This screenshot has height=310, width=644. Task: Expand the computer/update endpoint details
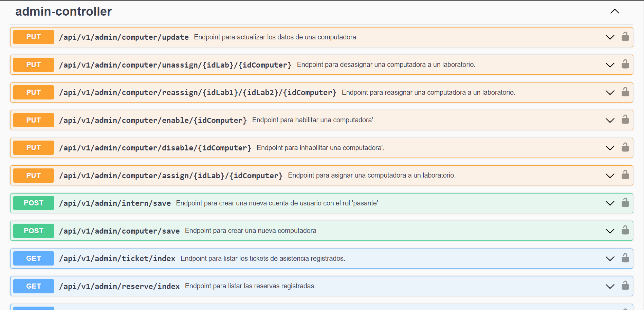pyautogui.click(x=610, y=37)
